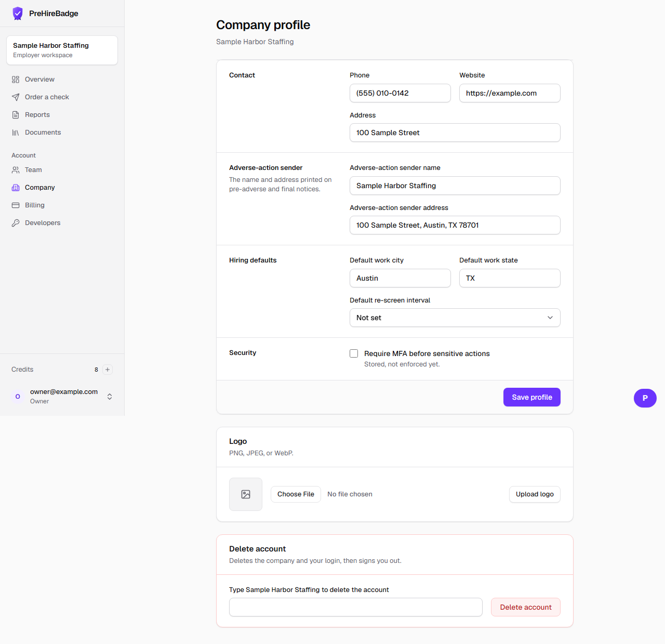This screenshot has width=665, height=644.
Task: Click into the Address field
Action: pos(455,133)
